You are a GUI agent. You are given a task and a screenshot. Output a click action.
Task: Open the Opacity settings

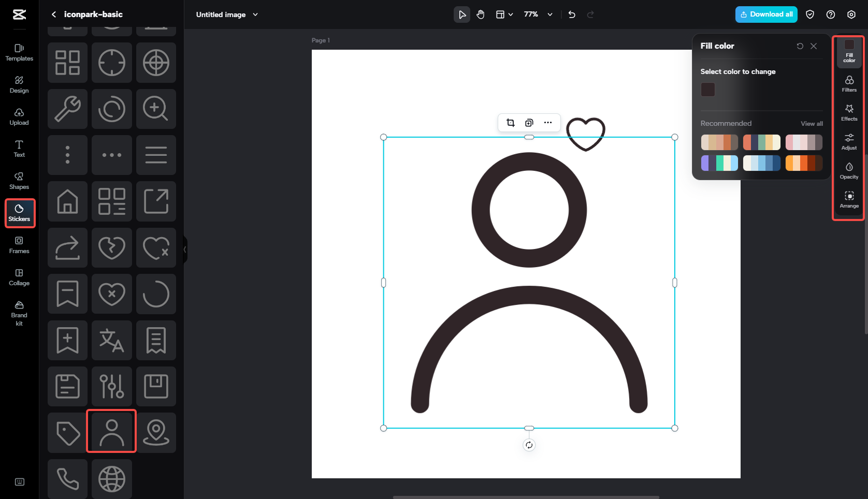tap(849, 170)
